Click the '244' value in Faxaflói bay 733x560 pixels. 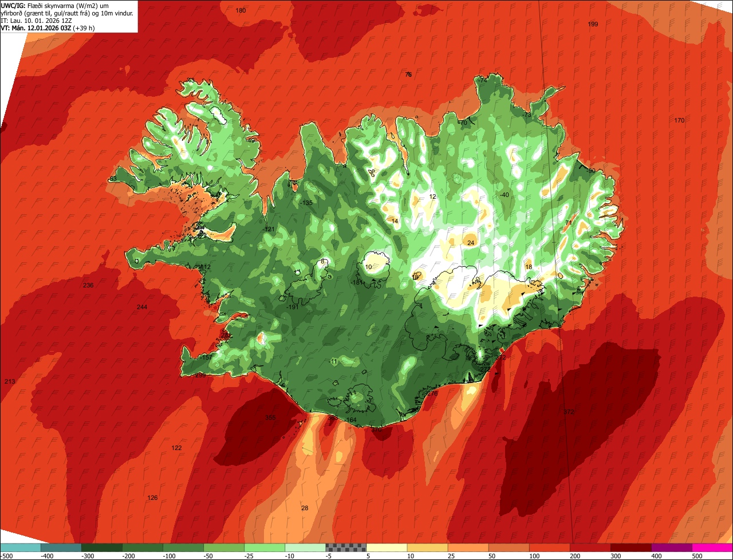click(142, 307)
